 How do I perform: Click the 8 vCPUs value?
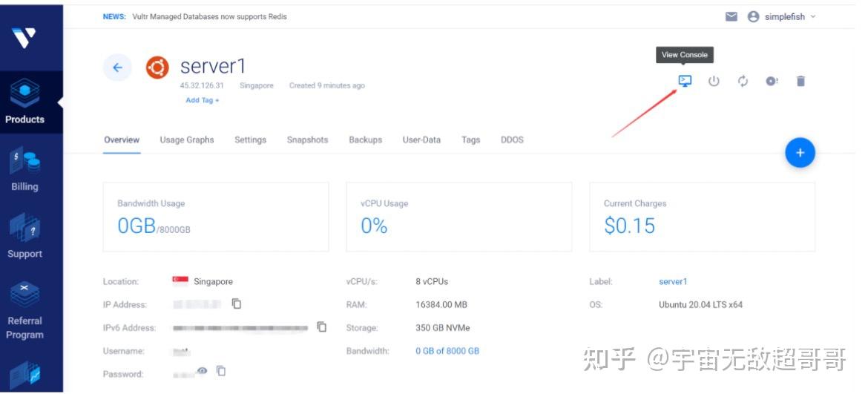[x=432, y=282]
